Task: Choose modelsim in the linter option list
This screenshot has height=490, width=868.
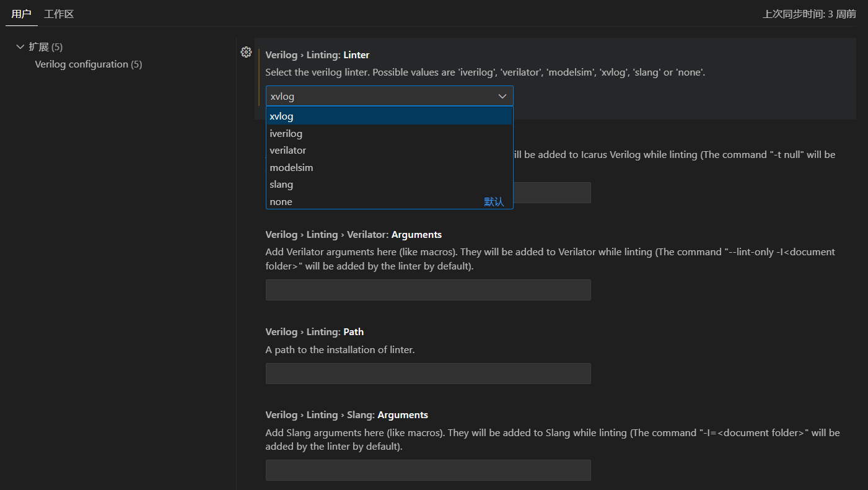Action: coord(389,167)
